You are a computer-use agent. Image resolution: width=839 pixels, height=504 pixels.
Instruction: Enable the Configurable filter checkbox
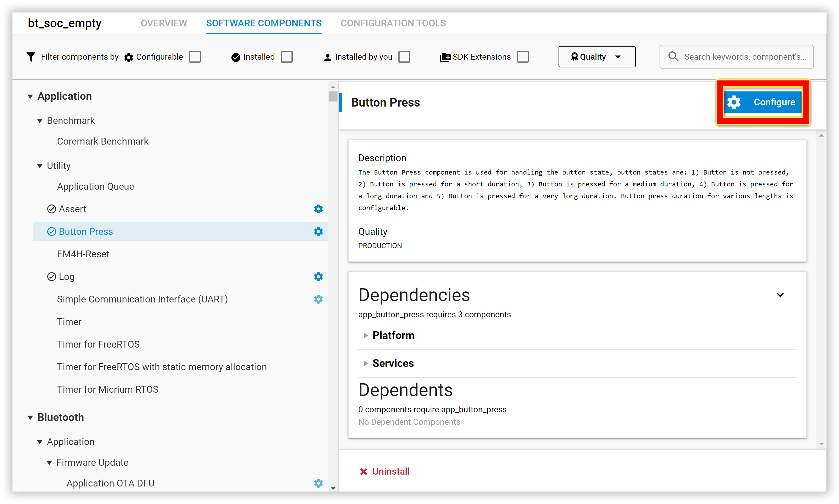click(x=195, y=57)
